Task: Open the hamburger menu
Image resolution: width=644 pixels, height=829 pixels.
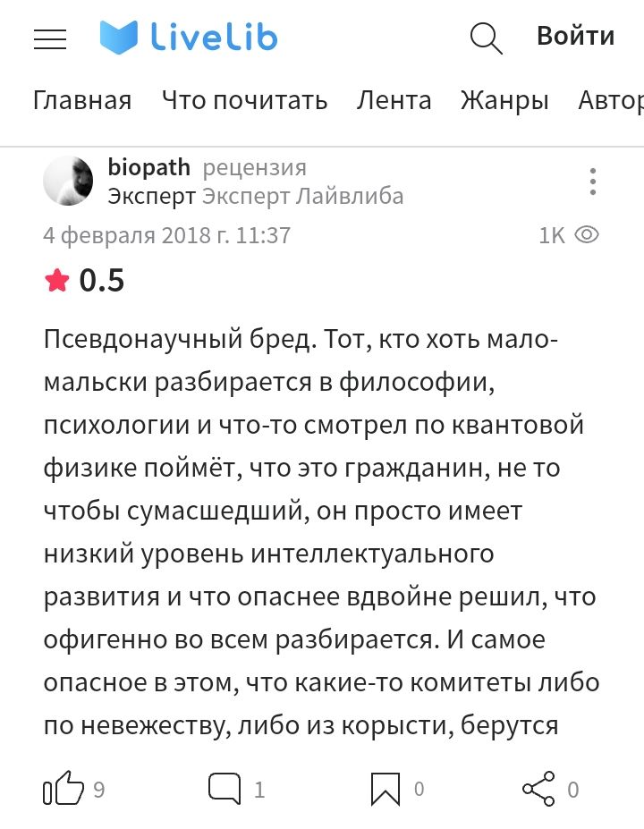Action: coord(50,38)
